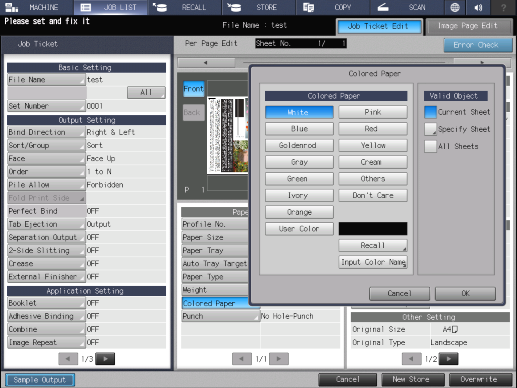The image size is (517, 388).
Task: Select Specify Sheet as valid object
Action: click(x=430, y=129)
